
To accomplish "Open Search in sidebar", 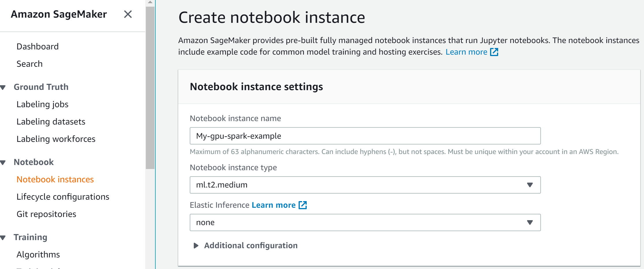I will click(29, 64).
